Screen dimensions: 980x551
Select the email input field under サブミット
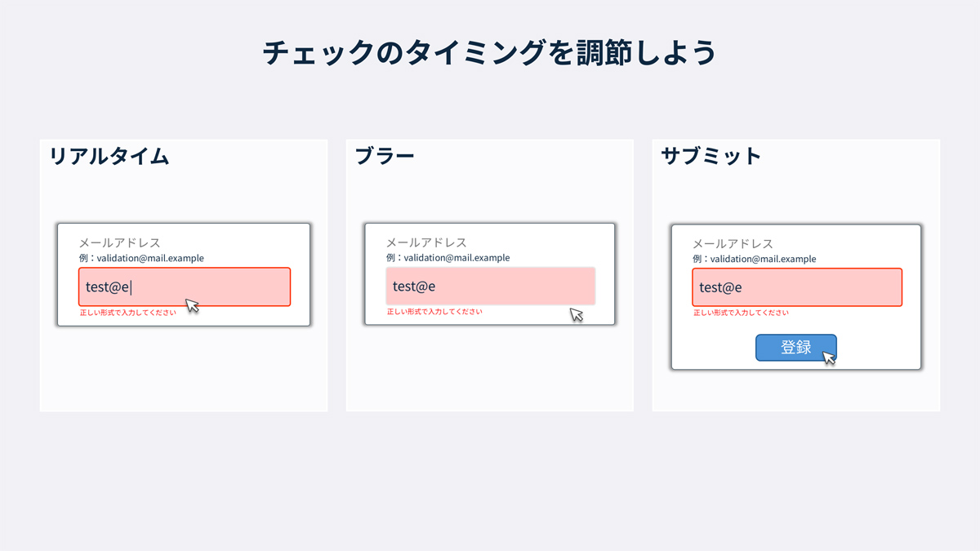coord(797,287)
